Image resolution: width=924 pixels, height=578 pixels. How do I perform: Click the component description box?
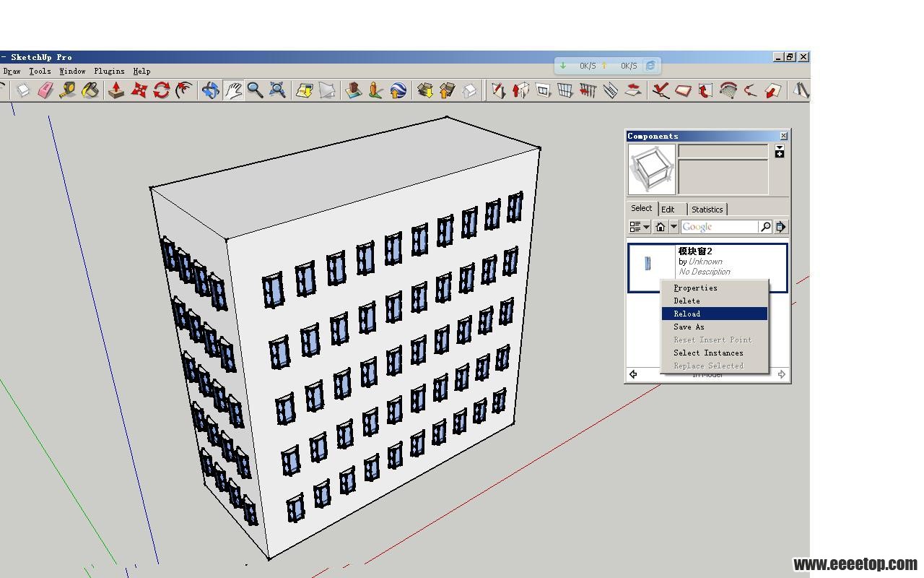723,177
